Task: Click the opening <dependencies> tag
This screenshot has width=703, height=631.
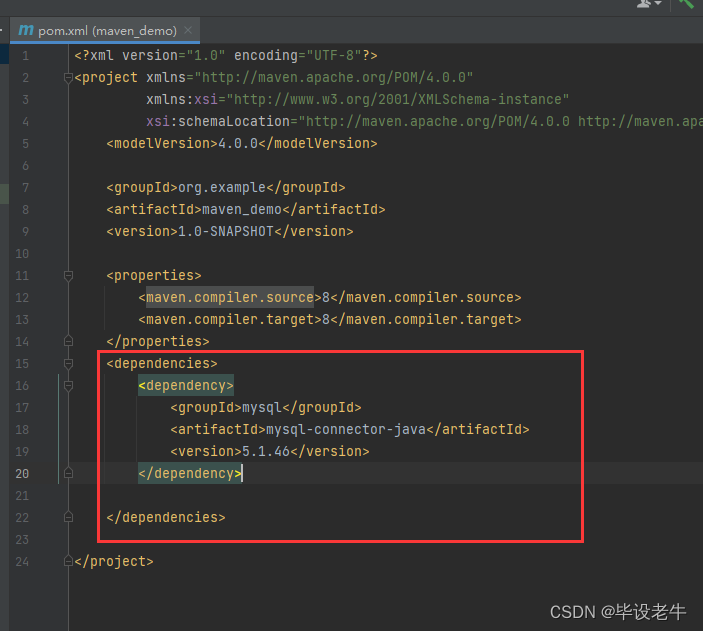Action: (162, 363)
